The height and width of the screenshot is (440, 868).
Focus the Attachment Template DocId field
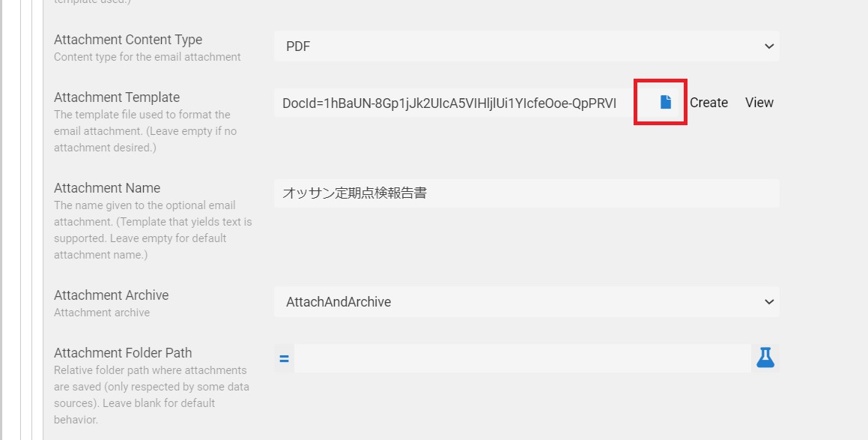pyautogui.click(x=454, y=103)
